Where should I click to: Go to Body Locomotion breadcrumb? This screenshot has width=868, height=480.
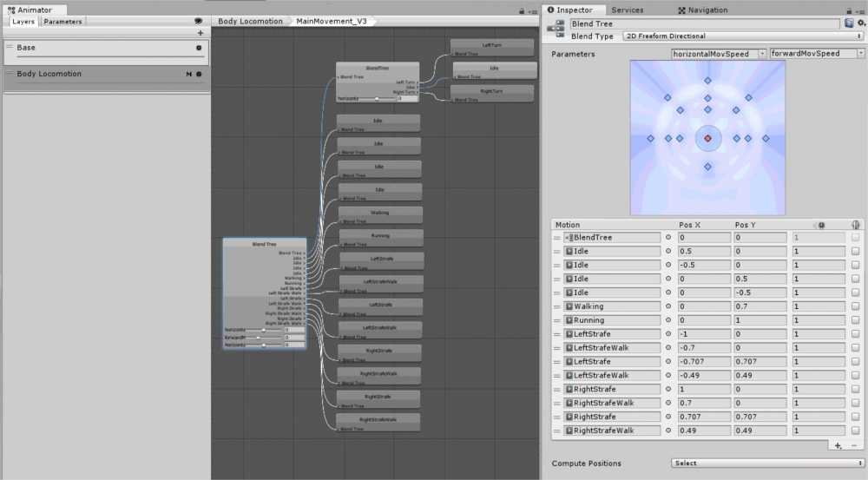(250, 21)
